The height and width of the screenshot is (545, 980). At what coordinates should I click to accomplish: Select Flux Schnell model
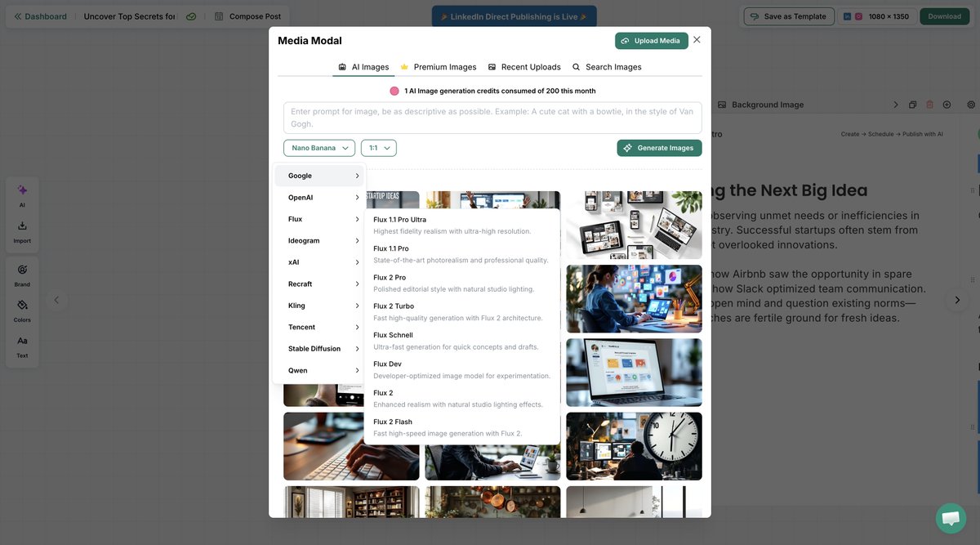(462, 341)
